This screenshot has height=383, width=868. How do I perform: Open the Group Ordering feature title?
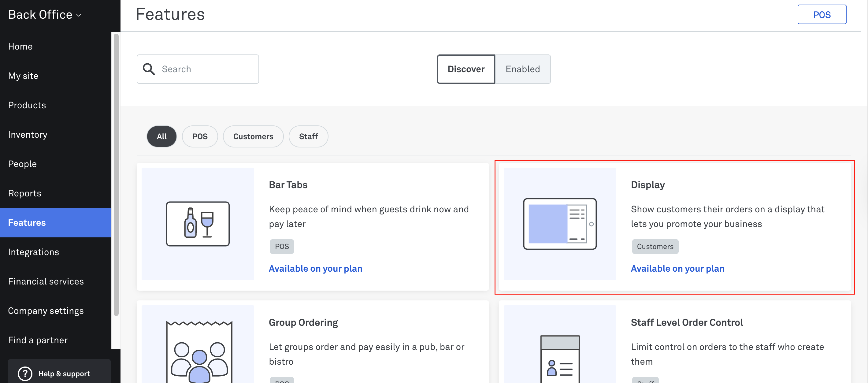[303, 322]
